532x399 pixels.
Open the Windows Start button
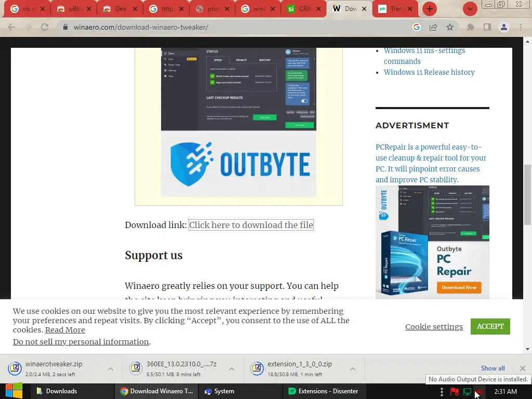(x=14, y=391)
